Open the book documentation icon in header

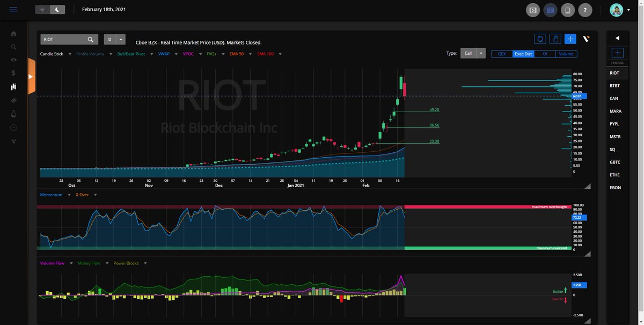coord(568,10)
